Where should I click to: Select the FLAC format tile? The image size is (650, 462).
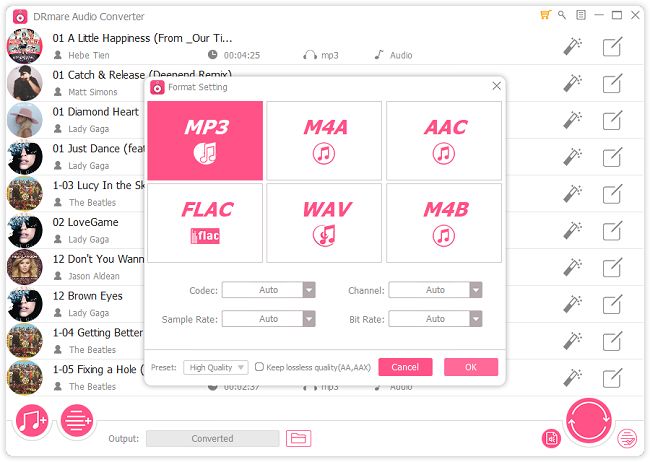205,223
